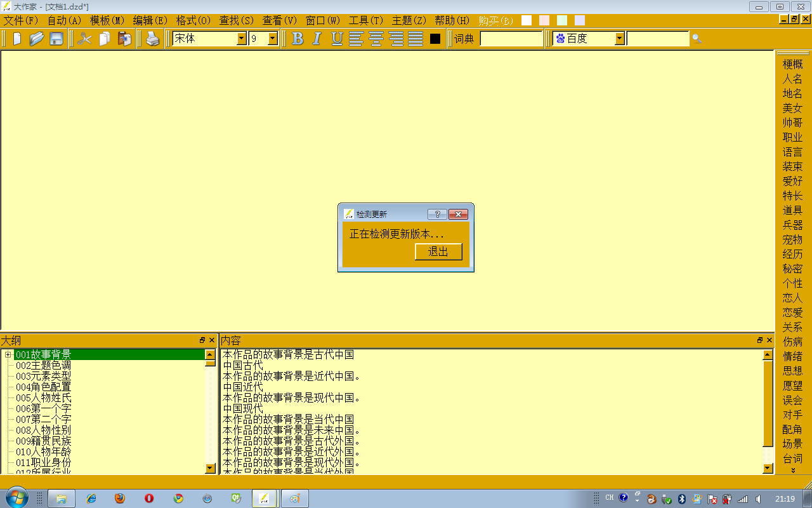This screenshot has height=508, width=812.
Task: Open Chrome from the taskbar
Action: click(178, 498)
